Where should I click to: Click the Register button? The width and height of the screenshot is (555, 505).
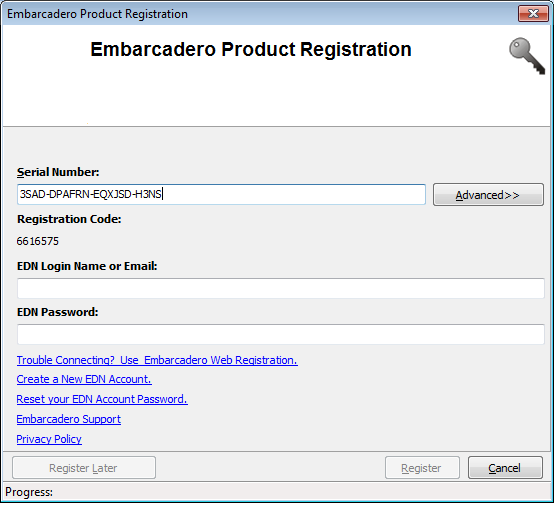(422, 468)
